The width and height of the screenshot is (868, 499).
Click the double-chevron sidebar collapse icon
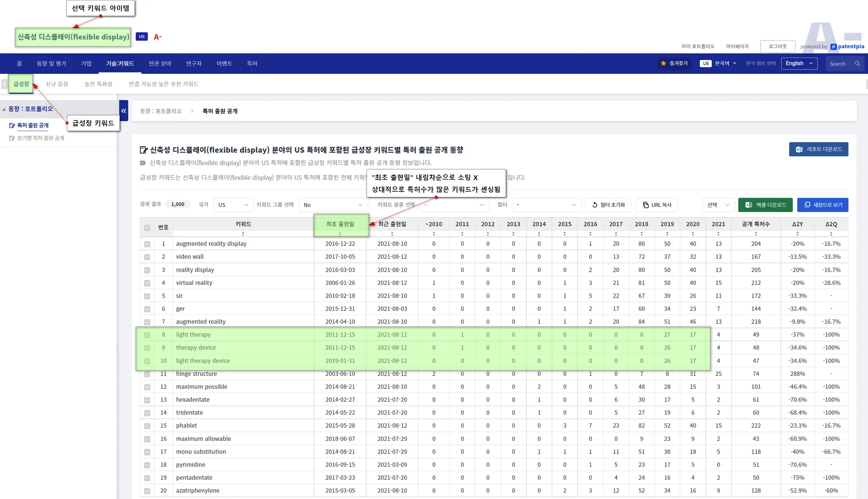(x=124, y=111)
